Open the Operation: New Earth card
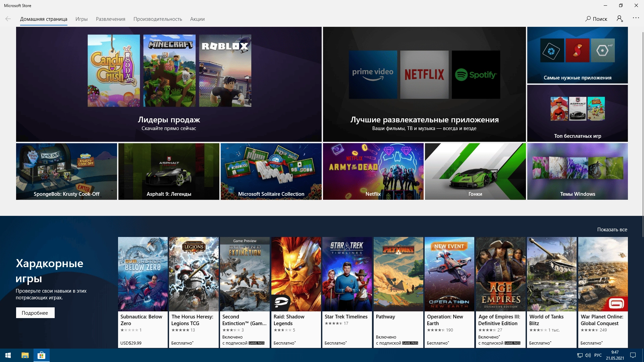The height and width of the screenshot is (362, 644). coord(449,292)
